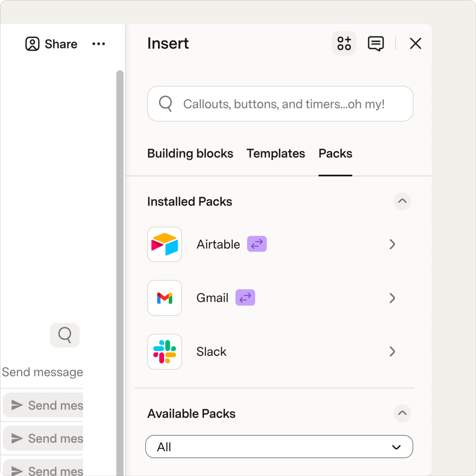
Task: Expand the Airtable pack chevron
Action: (x=392, y=244)
